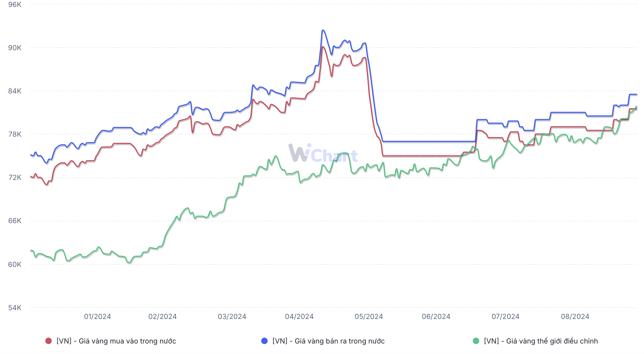Screen dimensions: 644x354
Task: Select the 05/2024 x-axis label
Action: (x=369, y=317)
